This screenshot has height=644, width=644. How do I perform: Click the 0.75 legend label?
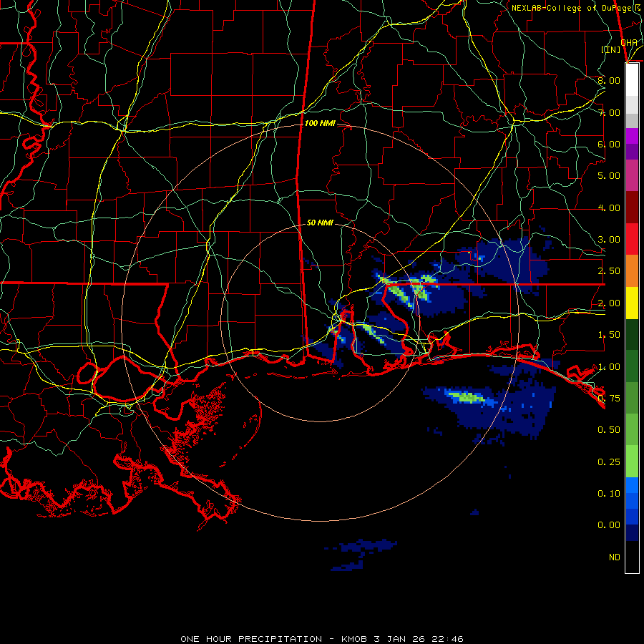point(609,399)
